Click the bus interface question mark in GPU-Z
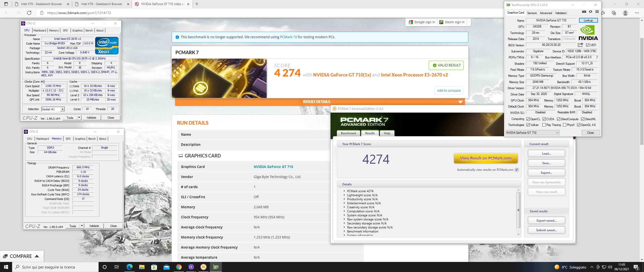 [597, 57]
